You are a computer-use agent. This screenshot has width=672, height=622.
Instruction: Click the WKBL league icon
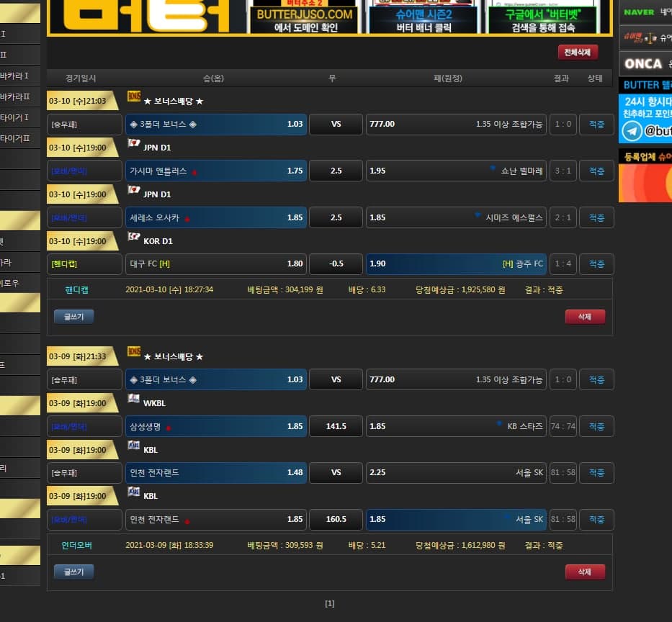click(133, 398)
